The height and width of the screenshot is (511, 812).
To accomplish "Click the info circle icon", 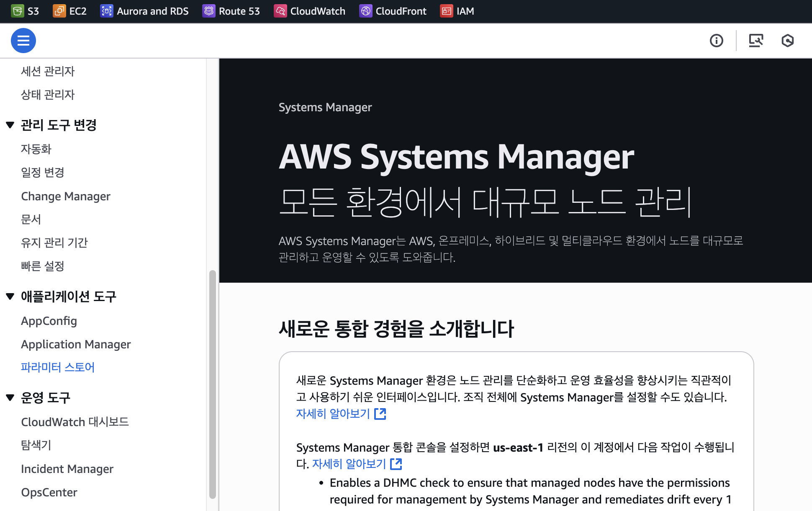I will pyautogui.click(x=716, y=41).
